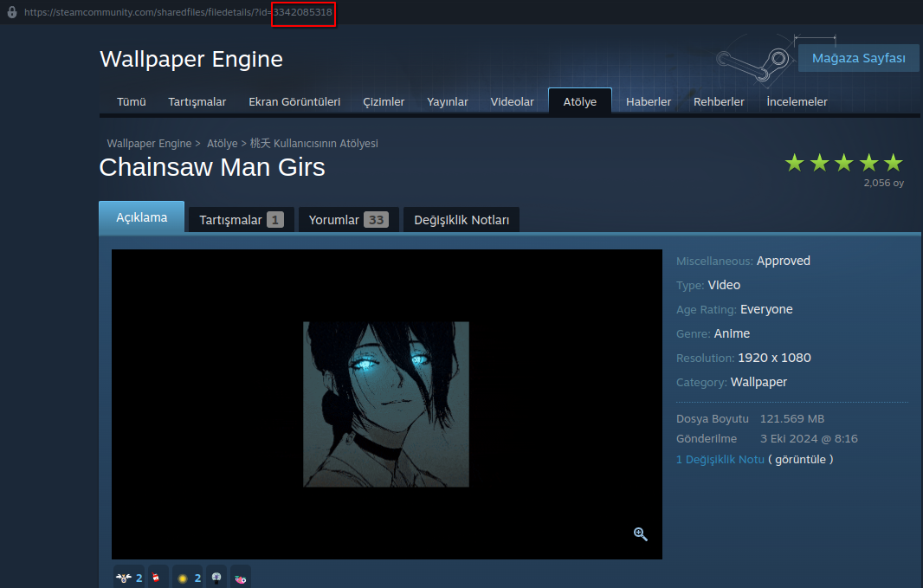923x588 pixels.
Task: Click the 121.569 MB file size value
Action: (x=791, y=418)
